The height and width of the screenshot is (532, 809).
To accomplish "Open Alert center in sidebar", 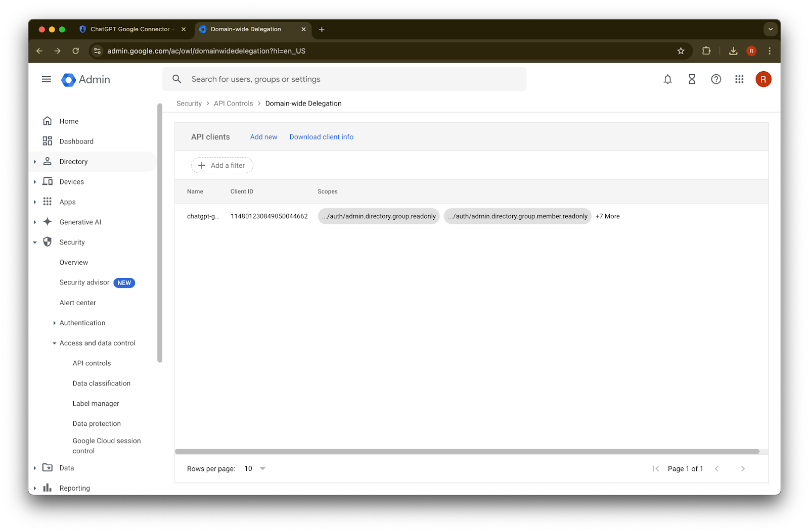I will (78, 303).
